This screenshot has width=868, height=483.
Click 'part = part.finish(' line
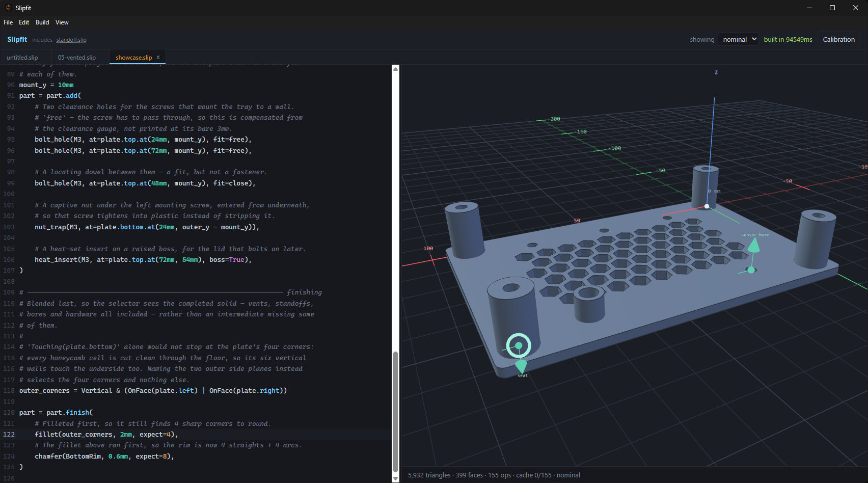(x=56, y=413)
